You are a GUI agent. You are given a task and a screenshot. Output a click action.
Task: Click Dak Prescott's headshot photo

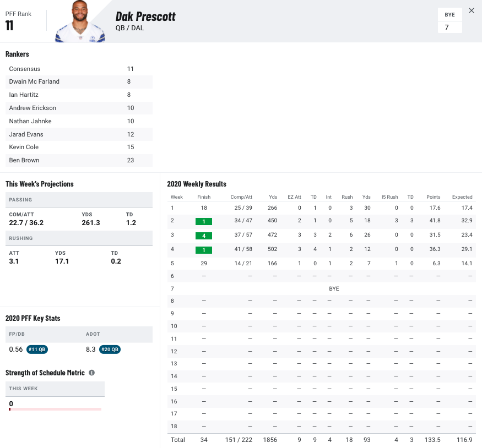pyautogui.click(x=80, y=21)
